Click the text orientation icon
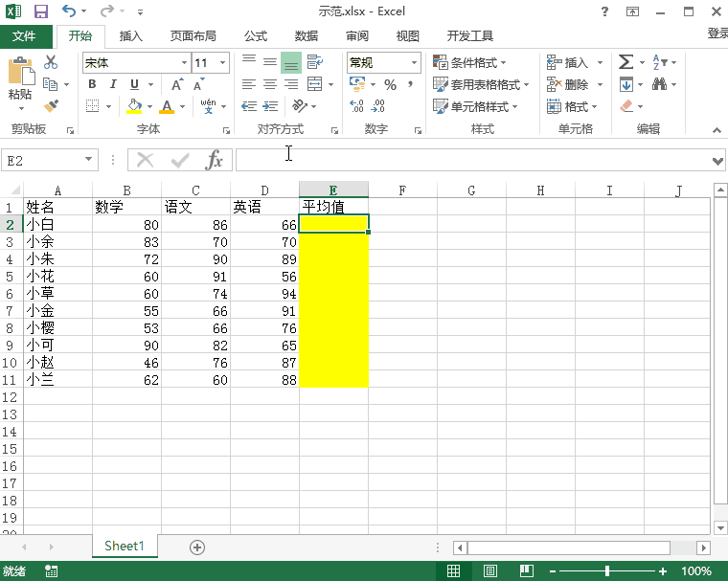This screenshot has height=581, width=728. [300, 106]
